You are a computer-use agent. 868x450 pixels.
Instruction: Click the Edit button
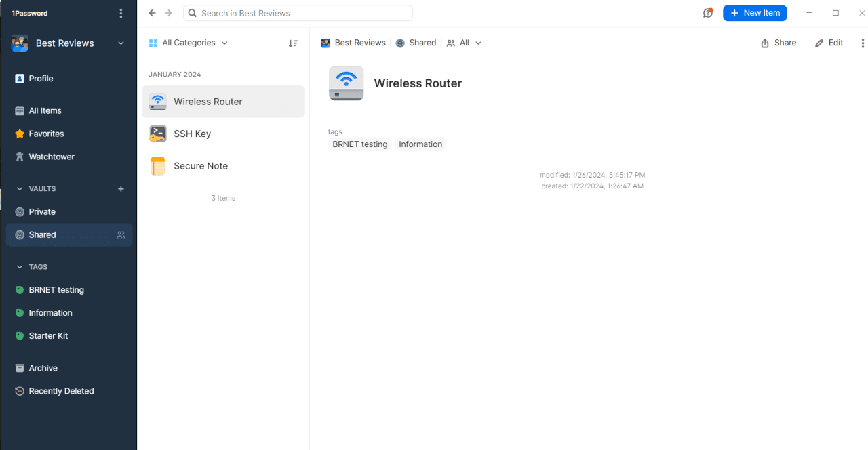[829, 43]
